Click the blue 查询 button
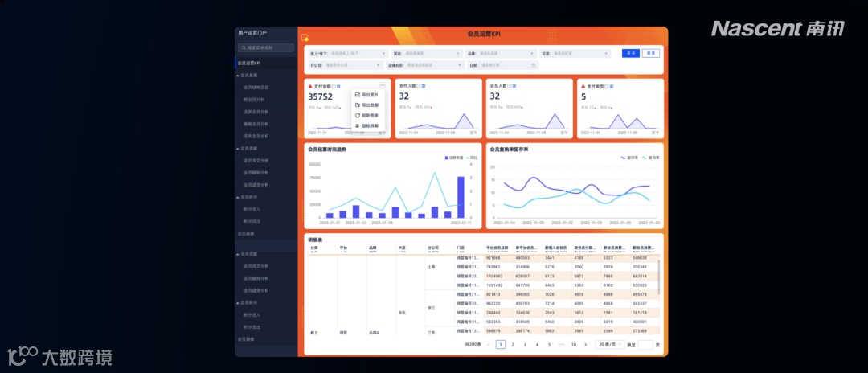This screenshot has height=373, width=868. click(631, 53)
